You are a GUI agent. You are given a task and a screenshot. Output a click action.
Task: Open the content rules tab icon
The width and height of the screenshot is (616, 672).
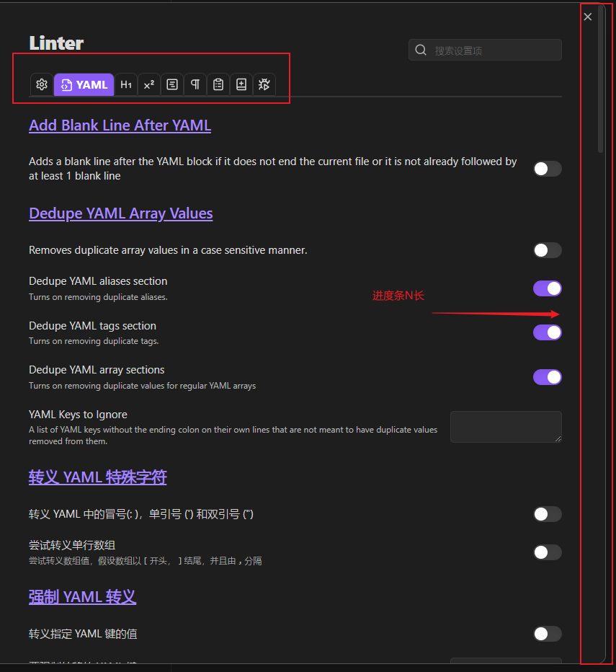click(171, 84)
